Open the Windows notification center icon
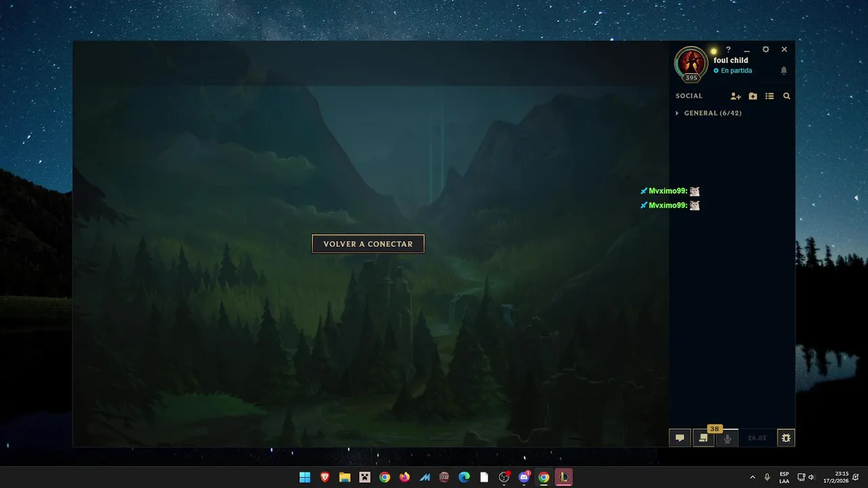 click(x=856, y=477)
